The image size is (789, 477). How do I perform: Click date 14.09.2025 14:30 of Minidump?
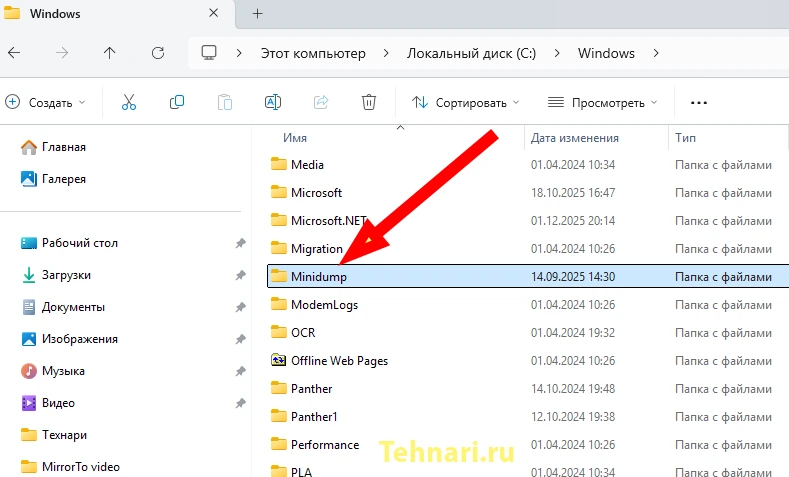click(573, 277)
